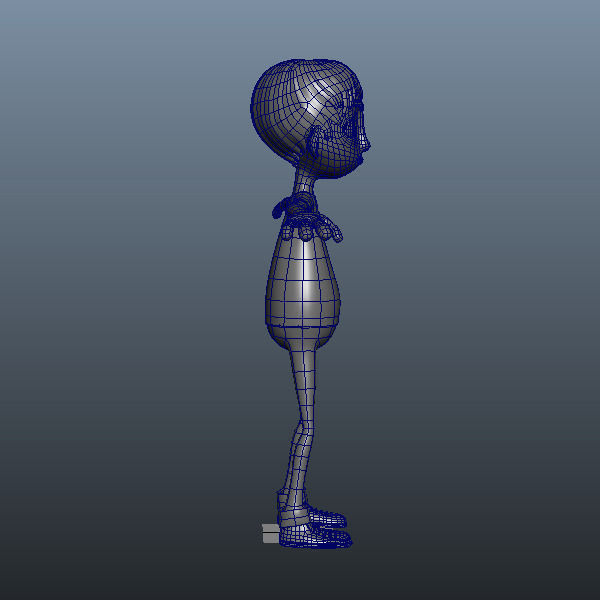Click the character's nose
Viewport: 600px width, 600px height.
pos(366,142)
